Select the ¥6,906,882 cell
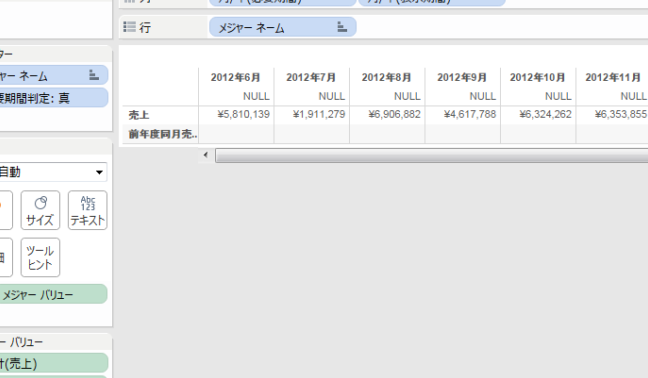 click(394, 114)
